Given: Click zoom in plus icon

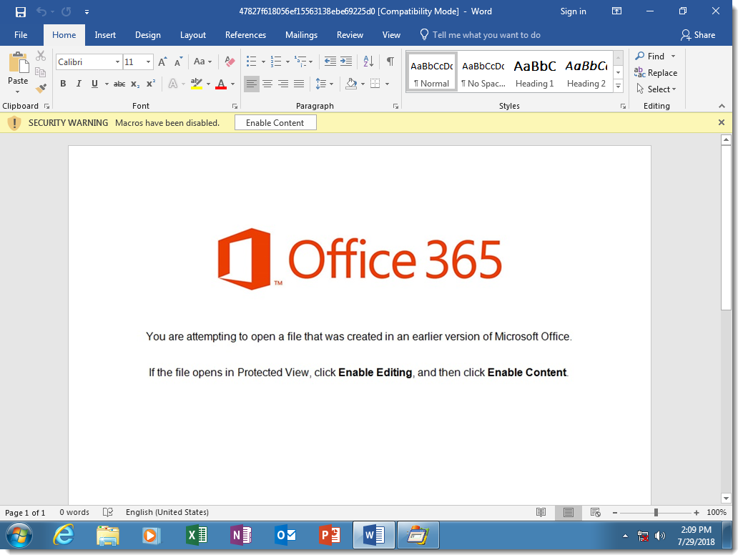Looking at the screenshot, I should pyautogui.click(x=697, y=513).
